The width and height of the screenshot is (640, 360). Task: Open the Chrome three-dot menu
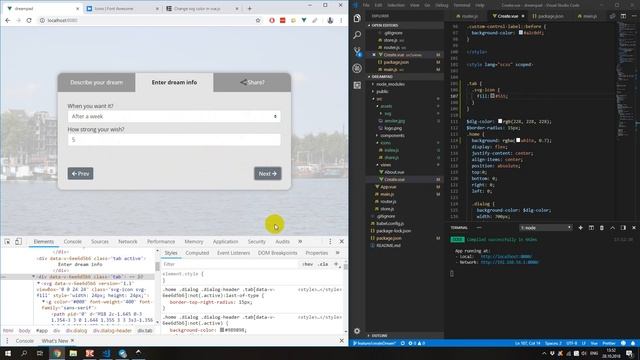click(x=341, y=20)
